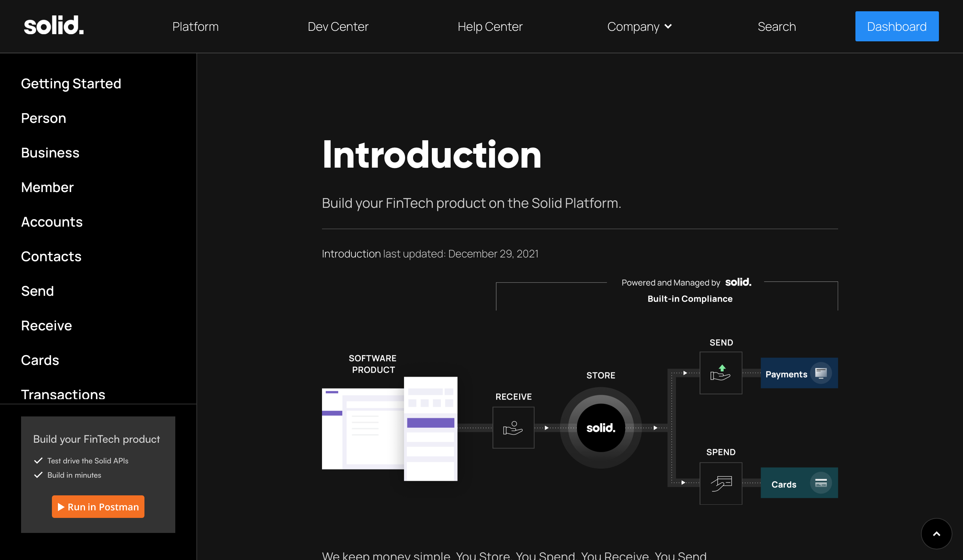Viewport: 963px width, 560px height.
Task: Click the Company chevron arrow
Action: 668,26
